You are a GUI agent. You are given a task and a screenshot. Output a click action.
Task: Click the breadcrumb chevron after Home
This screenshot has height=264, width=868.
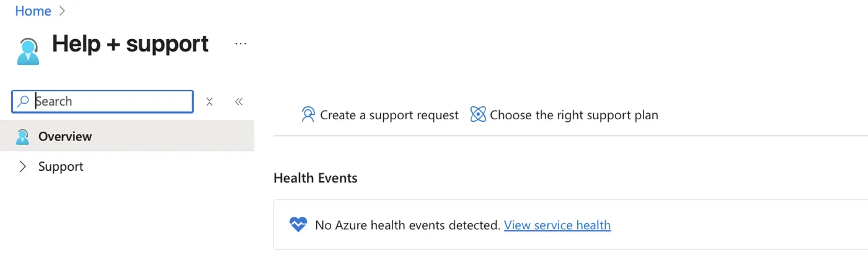[x=61, y=11]
